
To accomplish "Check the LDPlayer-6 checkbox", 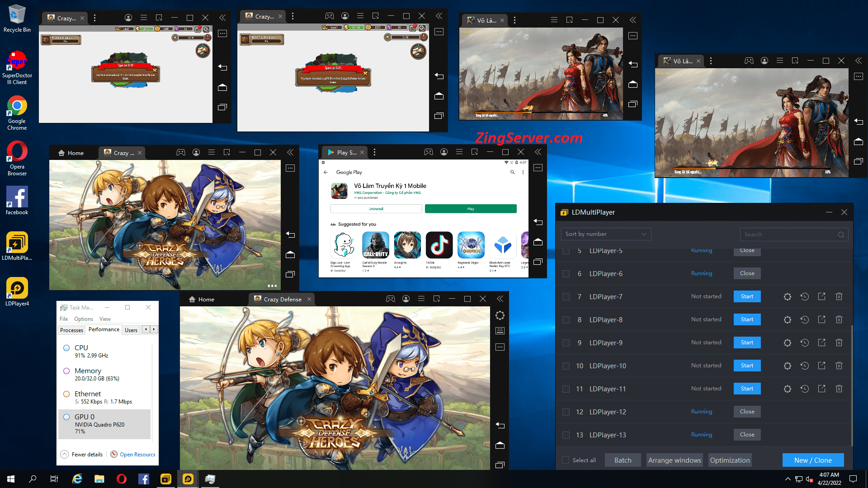I will point(566,274).
